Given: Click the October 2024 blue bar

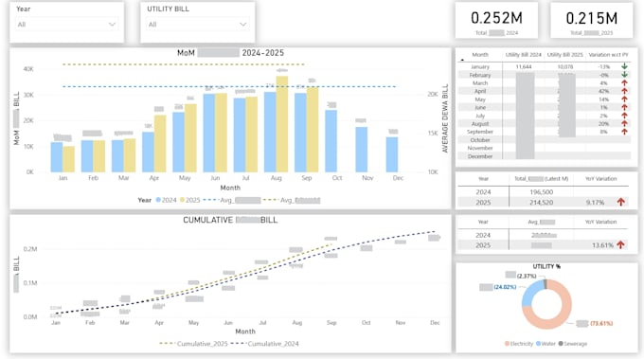Looking at the screenshot, I should [x=331, y=141].
